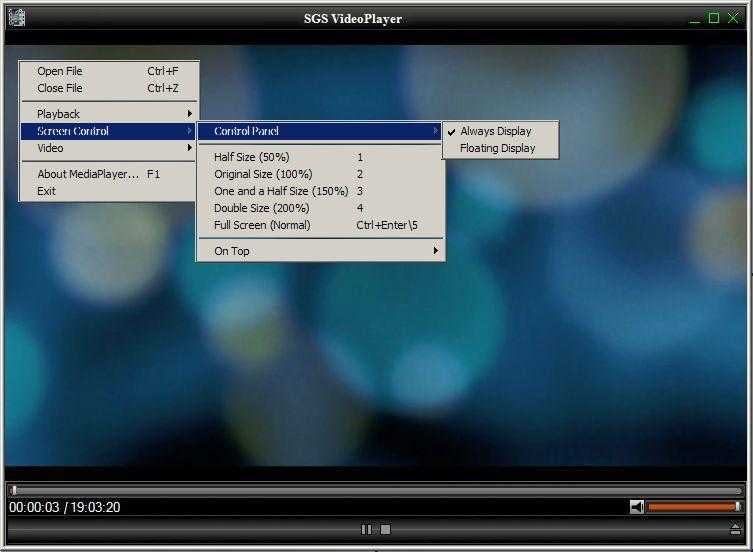The width and height of the screenshot is (753, 552).
Task: Click the seek bar timeline track
Action: click(x=376, y=490)
